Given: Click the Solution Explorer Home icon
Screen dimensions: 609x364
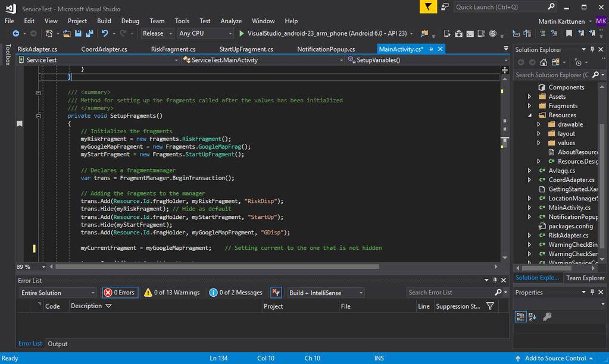Looking at the screenshot, I should [544, 62].
